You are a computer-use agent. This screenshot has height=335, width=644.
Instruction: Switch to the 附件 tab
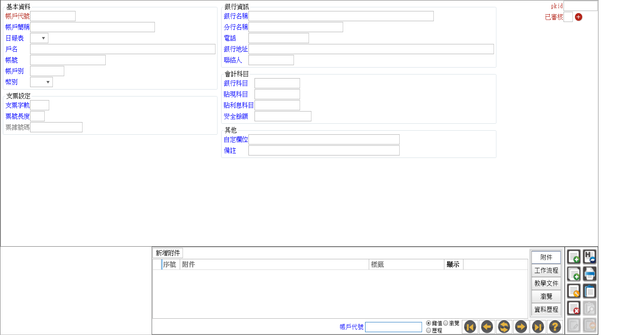coord(546,257)
